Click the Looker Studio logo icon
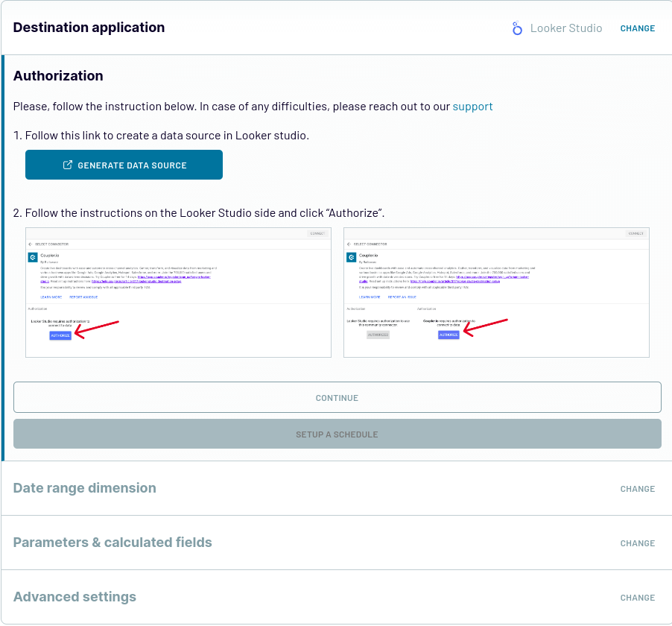The image size is (672, 626). 517,28
